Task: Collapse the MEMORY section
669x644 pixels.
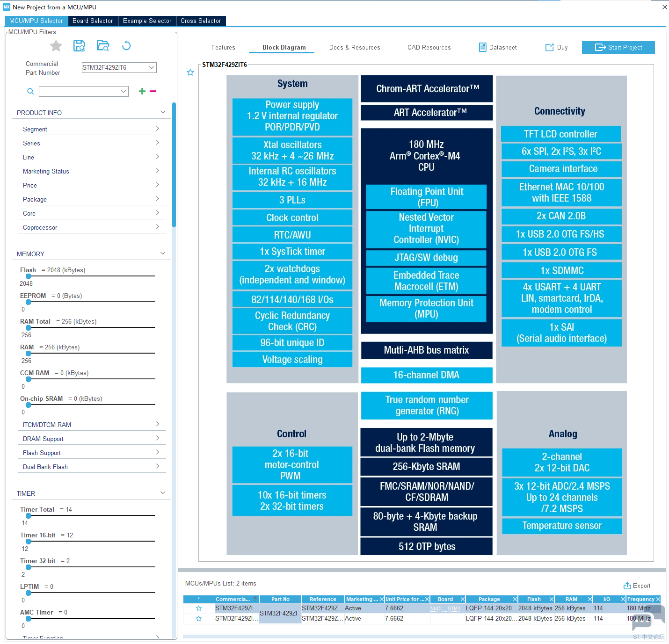Action: [163, 253]
